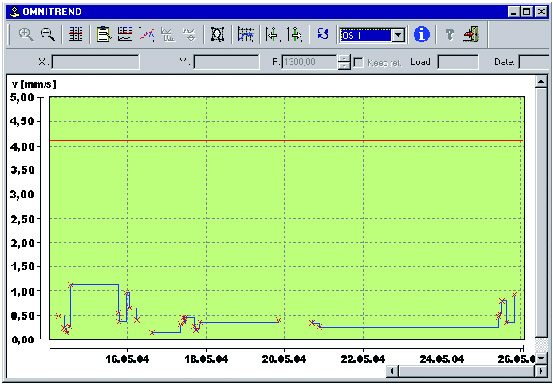Click the blue circular info icon

[422, 35]
